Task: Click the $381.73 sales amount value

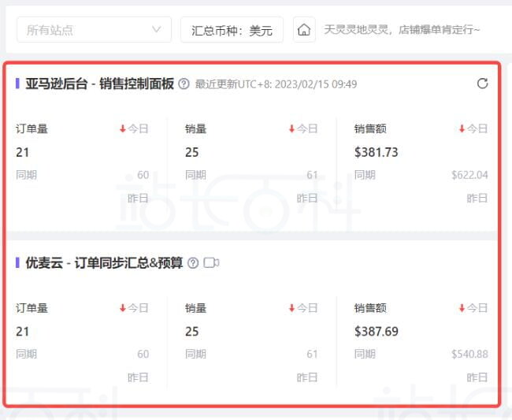Action: [377, 152]
